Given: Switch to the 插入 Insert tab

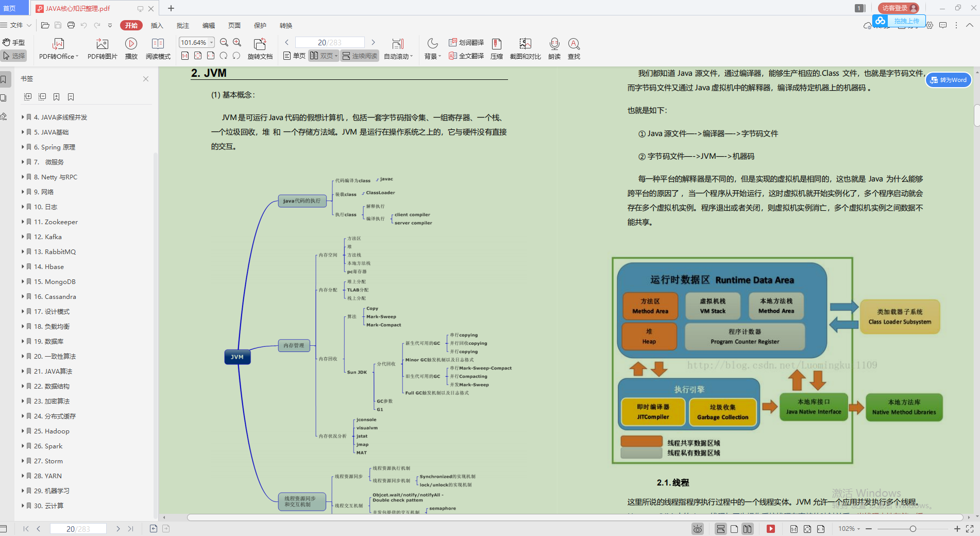Looking at the screenshot, I should click(x=157, y=25).
